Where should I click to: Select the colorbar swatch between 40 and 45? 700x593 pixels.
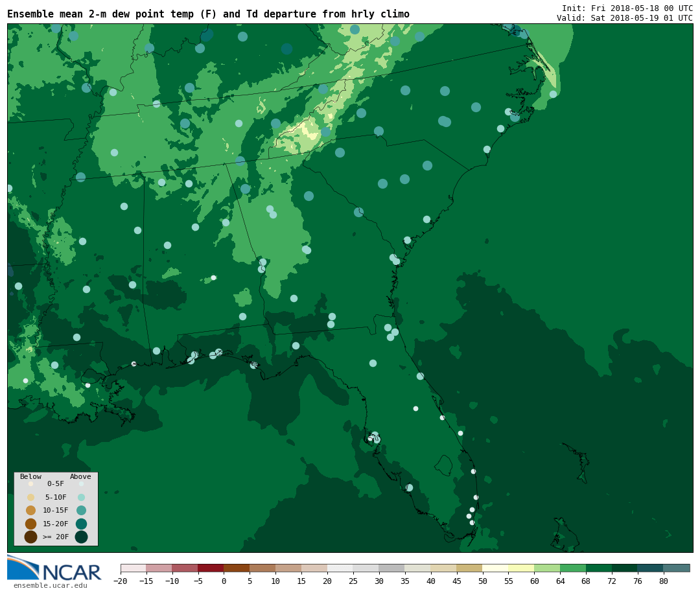click(x=444, y=568)
